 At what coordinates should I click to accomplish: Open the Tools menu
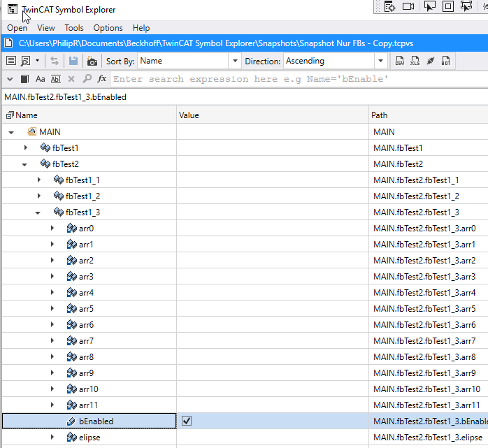click(x=74, y=28)
